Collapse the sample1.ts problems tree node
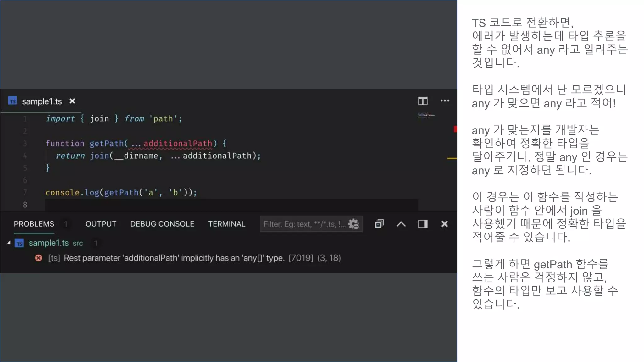644x362 pixels. (x=9, y=243)
